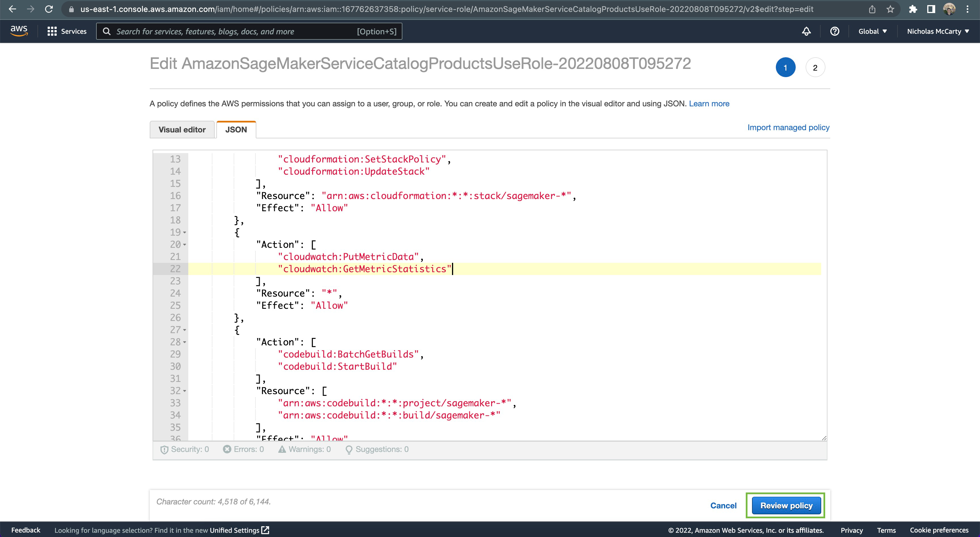This screenshot has height=537, width=980.
Task: Collapse the code fold at line 19
Action: point(185,232)
